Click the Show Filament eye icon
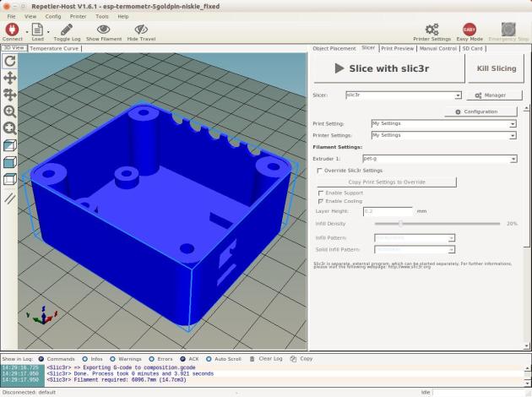The image size is (532, 397). tap(104, 30)
